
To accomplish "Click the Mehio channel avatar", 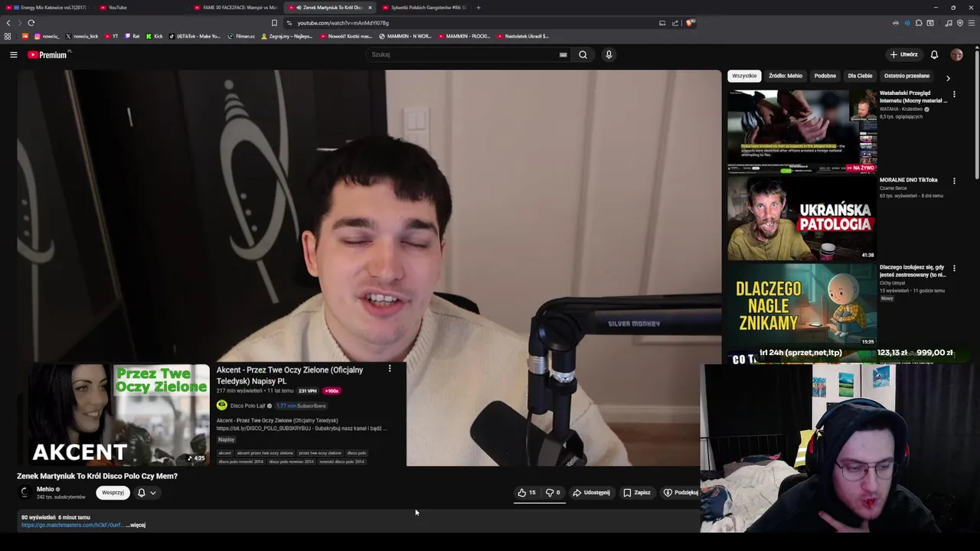I will coord(24,493).
